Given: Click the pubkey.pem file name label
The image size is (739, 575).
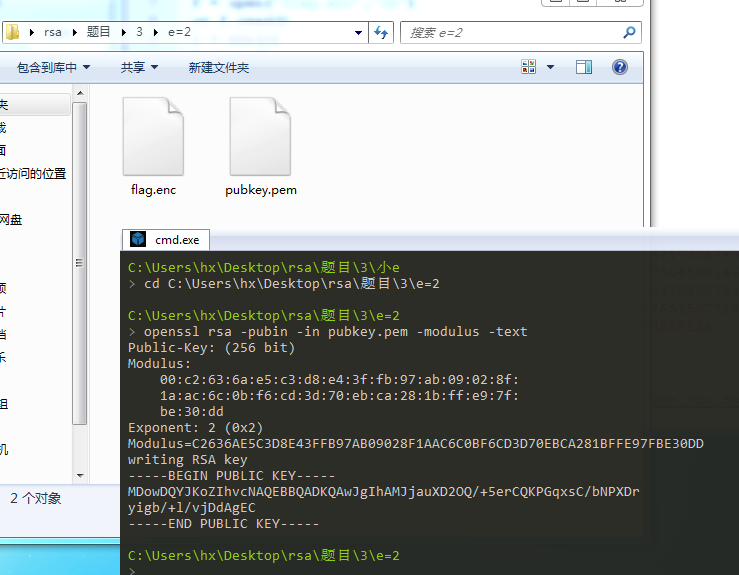Looking at the screenshot, I should pos(261,190).
